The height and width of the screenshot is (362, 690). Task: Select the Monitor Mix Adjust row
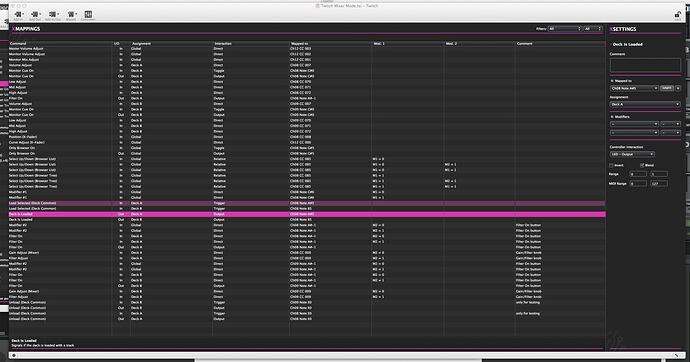[x=307, y=59]
